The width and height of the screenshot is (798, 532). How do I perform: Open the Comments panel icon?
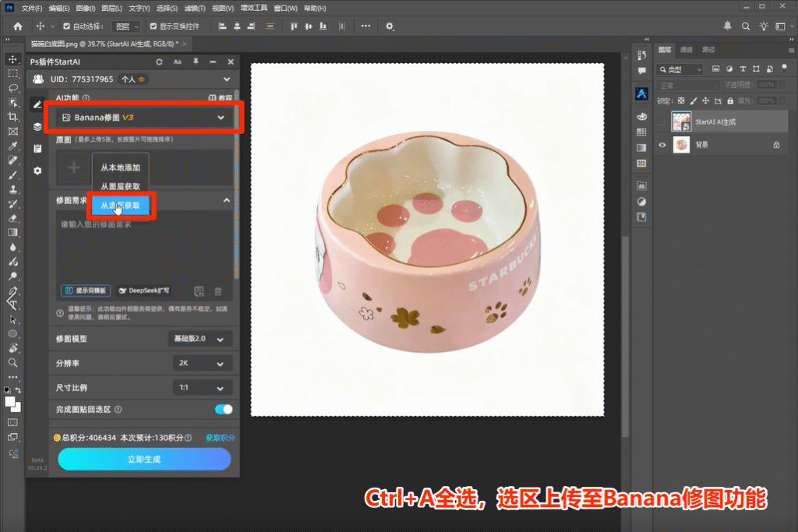[641, 71]
